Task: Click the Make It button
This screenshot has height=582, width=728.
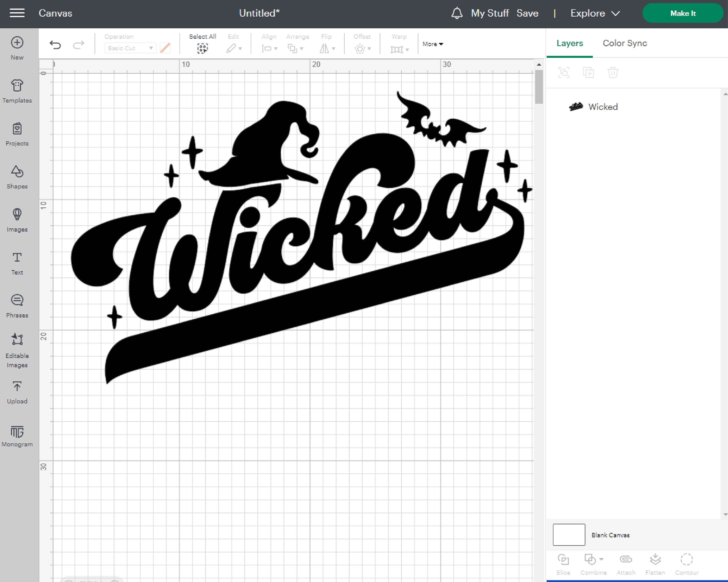Action: click(x=683, y=13)
